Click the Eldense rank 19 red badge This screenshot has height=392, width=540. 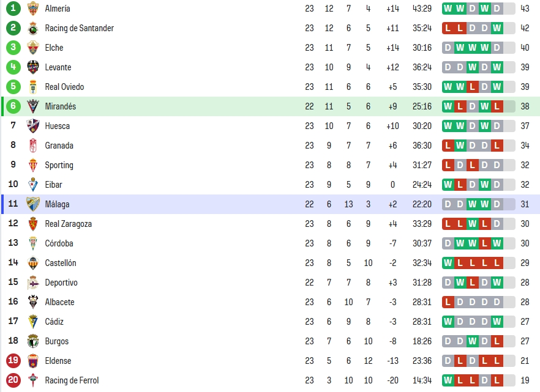[x=13, y=360]
